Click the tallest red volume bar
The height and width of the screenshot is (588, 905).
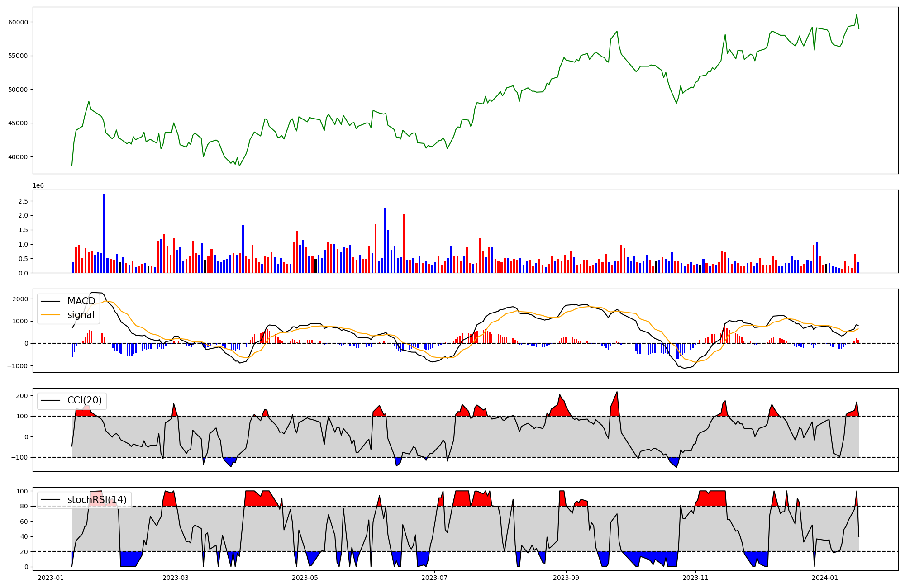coord(404,243)
